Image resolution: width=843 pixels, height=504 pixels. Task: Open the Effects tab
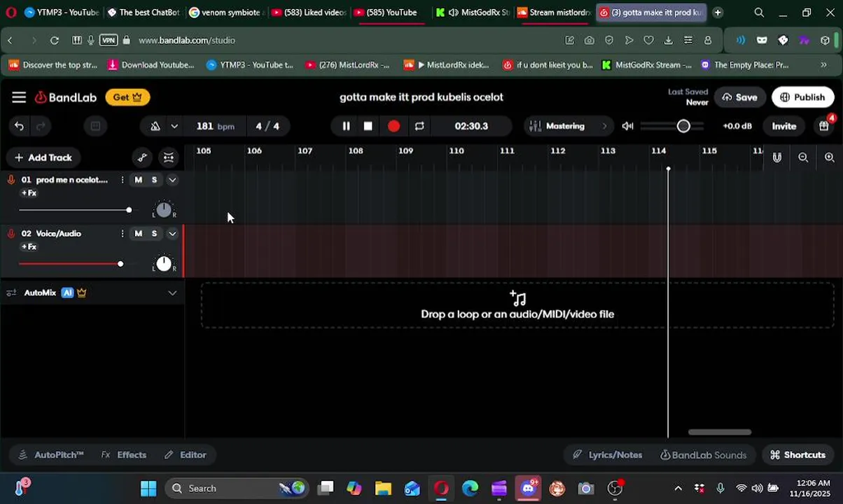(x=124, y=455)
